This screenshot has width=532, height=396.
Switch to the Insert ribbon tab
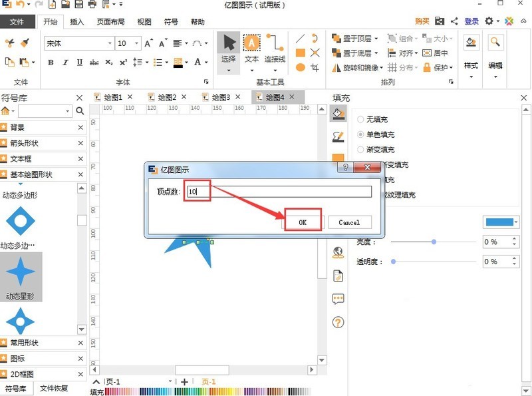[76, 22]
